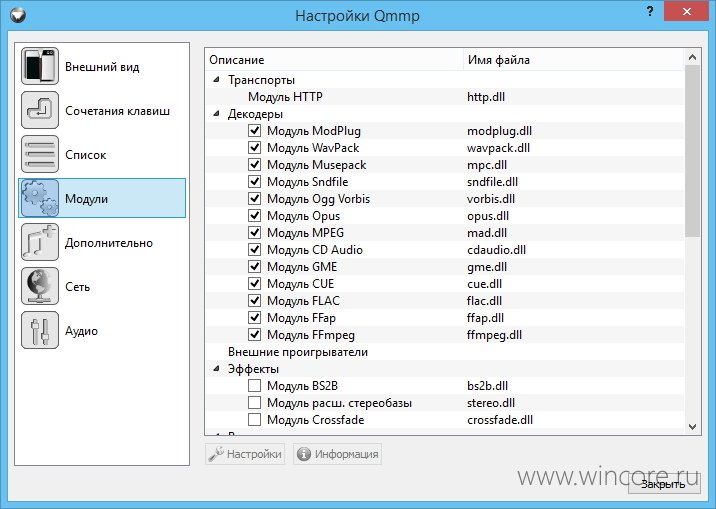716x509 pixels.
Task: Click the Appearance (Внешний вид) sidebar icon
Action: (x=40, y=66)
